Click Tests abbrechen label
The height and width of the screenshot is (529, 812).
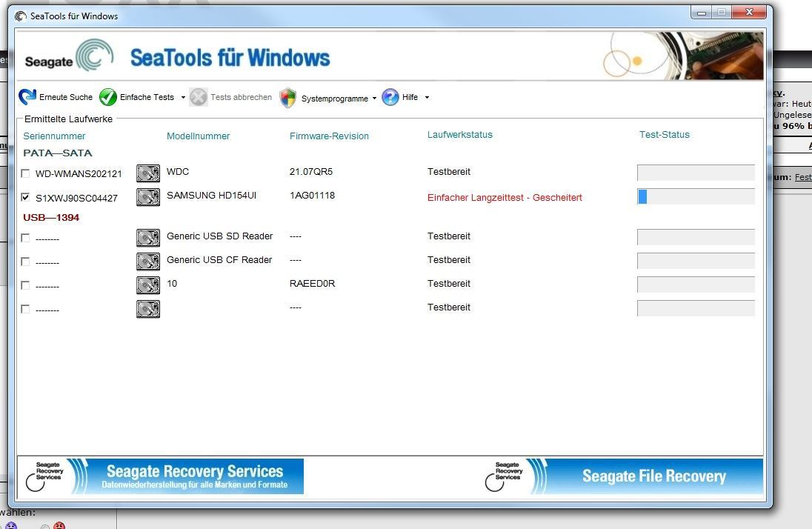(242, 97)
